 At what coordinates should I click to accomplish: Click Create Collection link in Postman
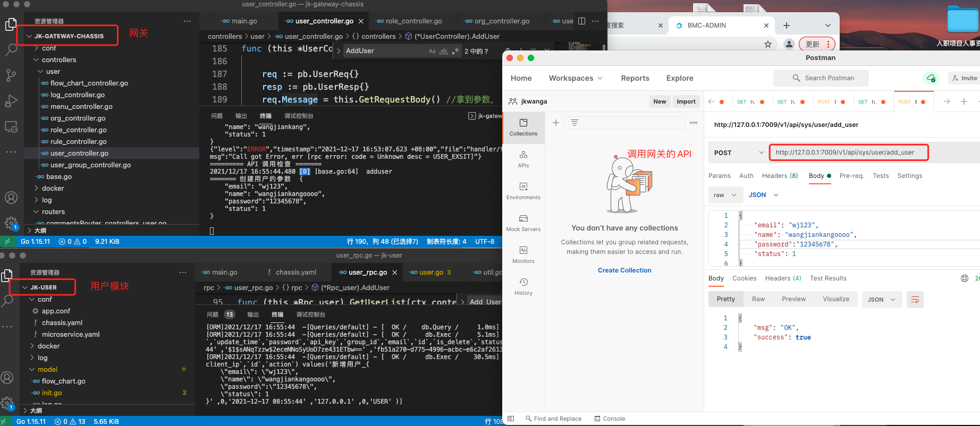pyautogui.click(x=624, y=270)
